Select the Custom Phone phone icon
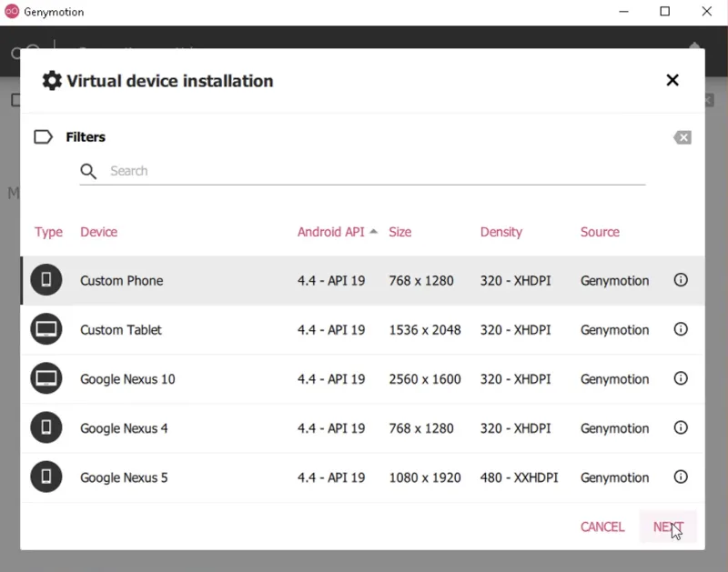Viewport: 728px width, 572px height. 46,280
